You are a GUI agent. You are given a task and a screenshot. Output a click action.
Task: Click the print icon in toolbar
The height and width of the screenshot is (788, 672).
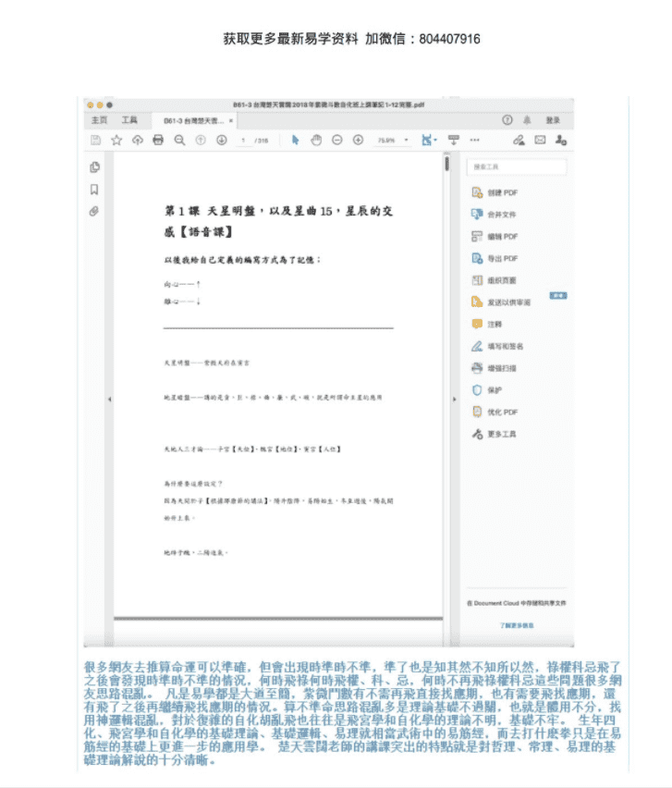coord(158,140)
